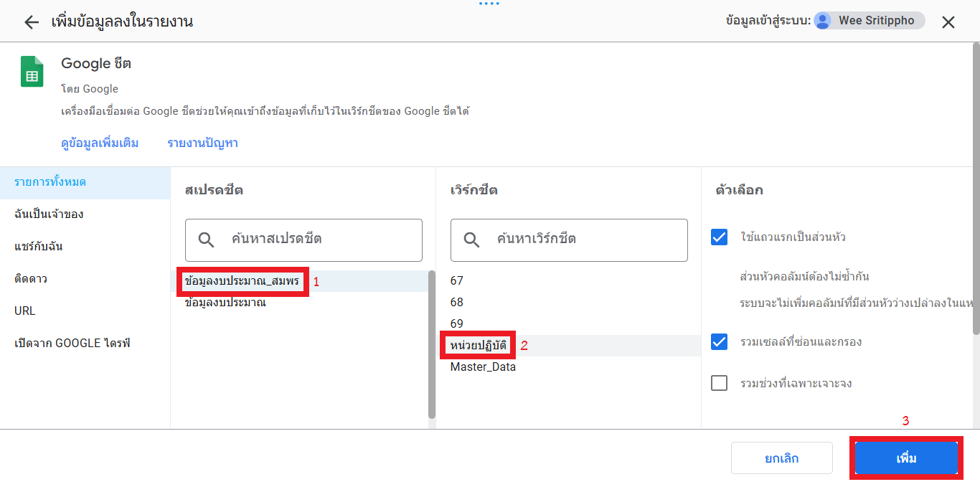
Task: Click the เพิ่ม button
Action: [906, 458]
